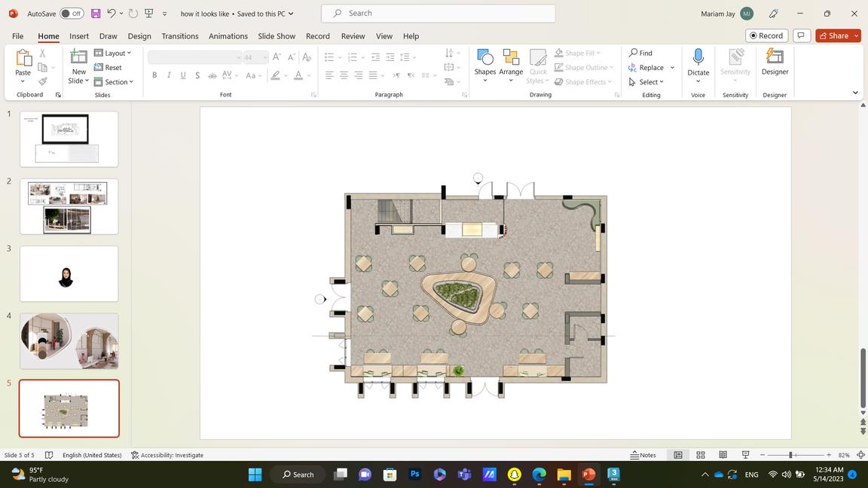Viewport: 868px width, 488px height.
Task: Switch to the Design tab
Action: click(139, 36)
